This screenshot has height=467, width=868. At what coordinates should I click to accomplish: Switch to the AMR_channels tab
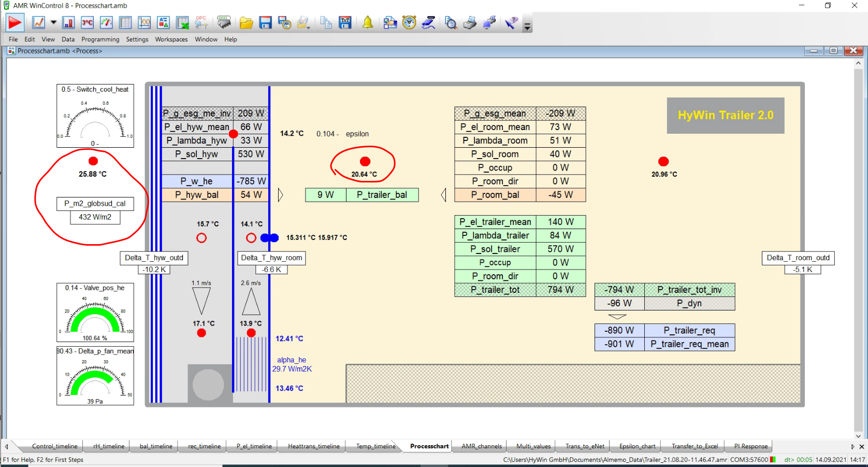(482, 446)
